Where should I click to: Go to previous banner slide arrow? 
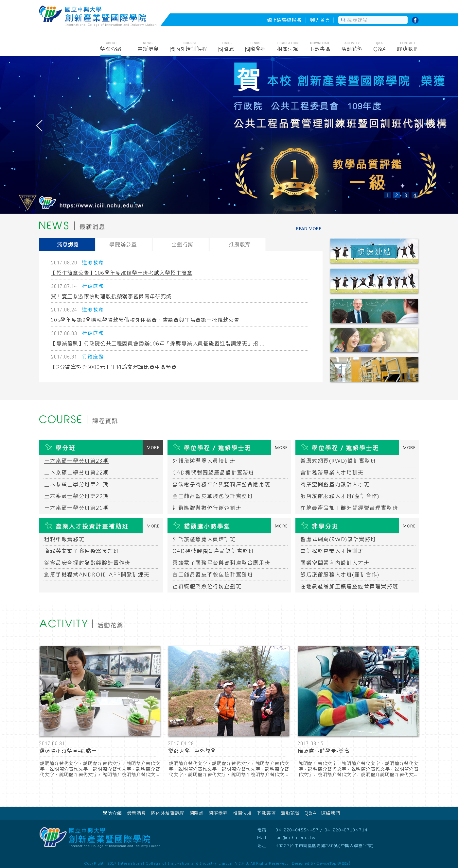(x=40, y=126)
